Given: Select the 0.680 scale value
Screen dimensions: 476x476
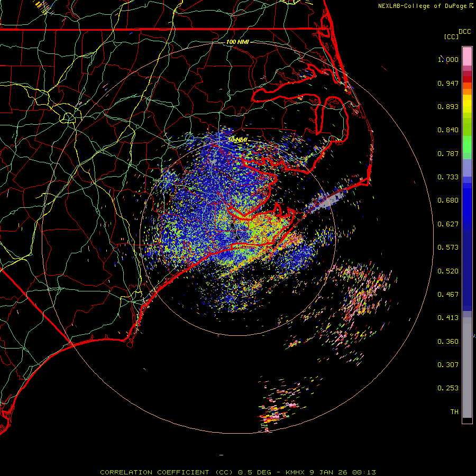Looking at the screenshot, I should coord(448,200).
